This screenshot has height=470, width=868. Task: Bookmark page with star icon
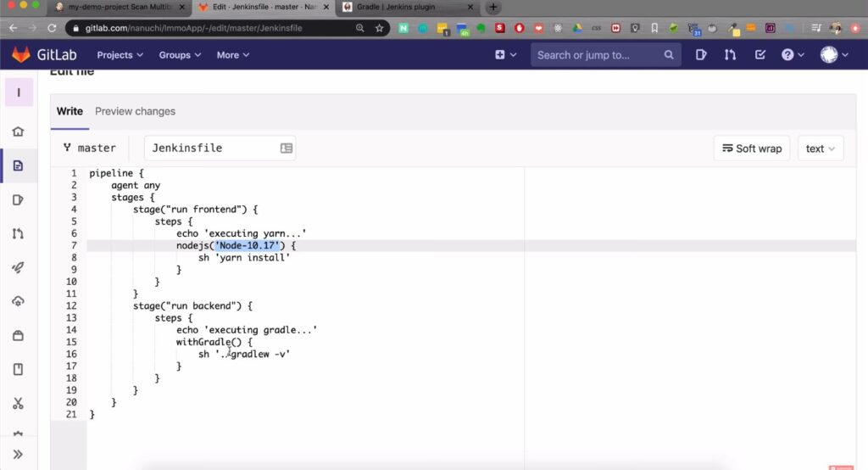coord(379,28)
